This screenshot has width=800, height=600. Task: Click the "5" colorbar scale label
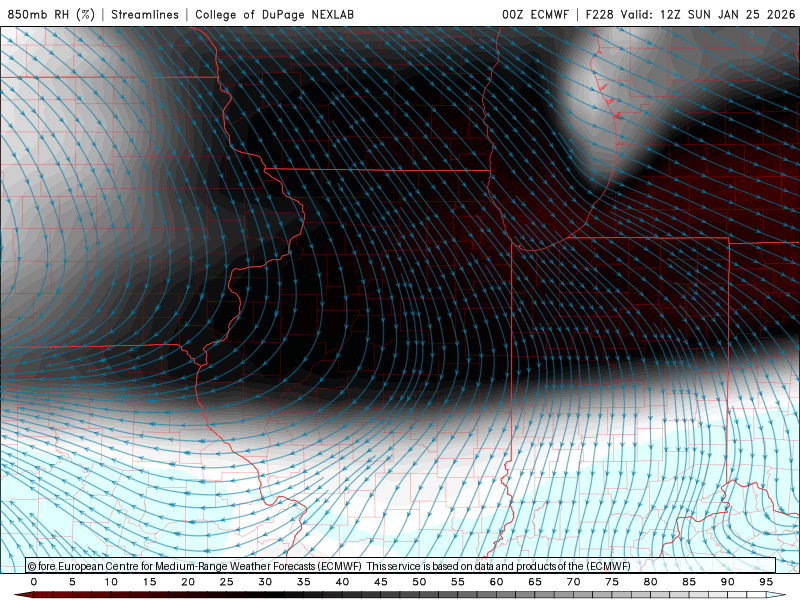click(x=72, y=582)
